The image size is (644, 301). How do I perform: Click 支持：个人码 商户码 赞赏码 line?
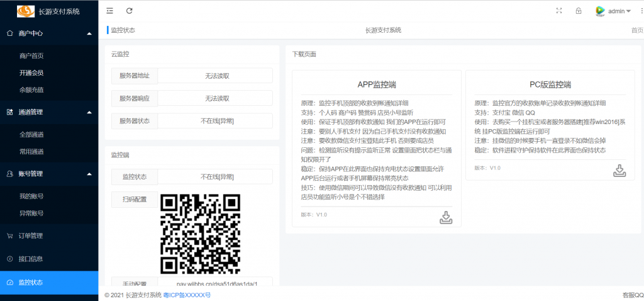click(x=357, y=112)
